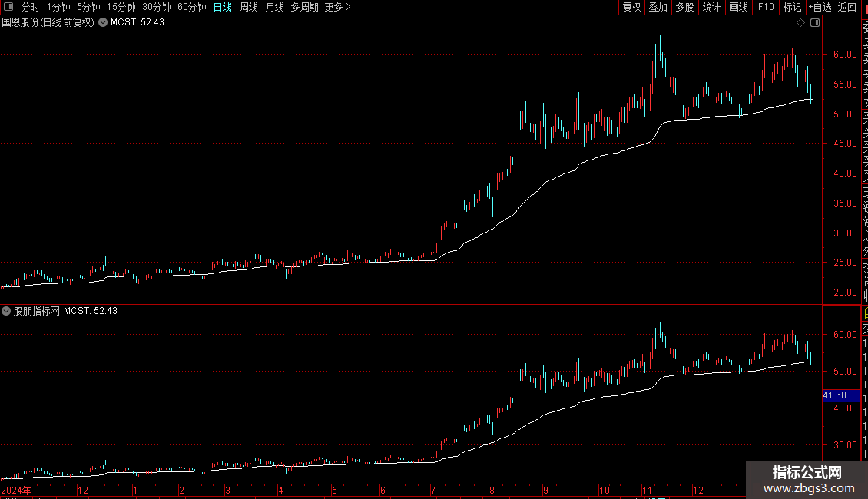Click the 60.00 price label in main chart

[x=845, y=55]
